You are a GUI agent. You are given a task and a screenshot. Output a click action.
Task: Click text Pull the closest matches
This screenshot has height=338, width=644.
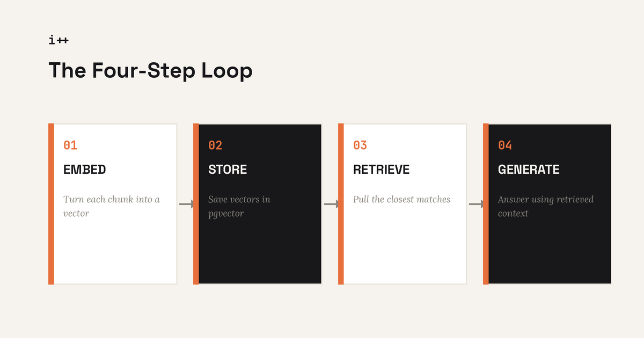pyautogui.click(x=401, y=200)
